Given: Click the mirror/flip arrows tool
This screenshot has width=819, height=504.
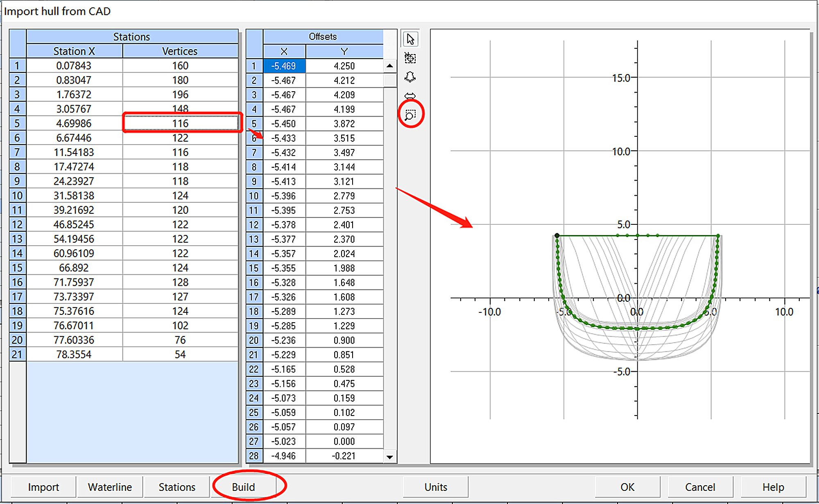Looking at the screenshot, I should [410, 95].
